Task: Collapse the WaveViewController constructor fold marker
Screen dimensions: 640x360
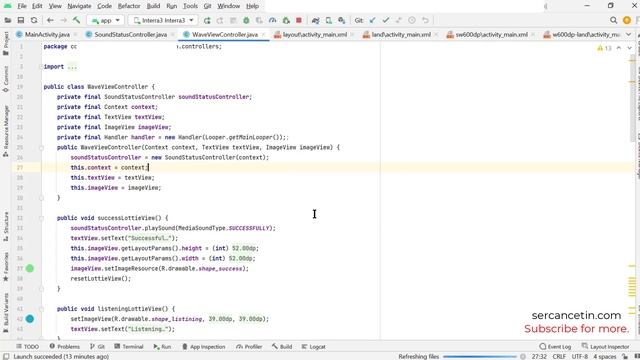Action: [x=41, y=148]
